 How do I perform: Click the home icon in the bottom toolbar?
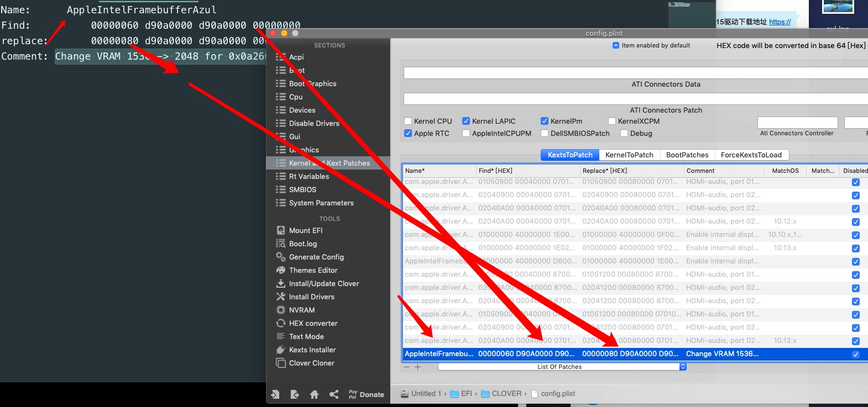click(x=314, y=394)
